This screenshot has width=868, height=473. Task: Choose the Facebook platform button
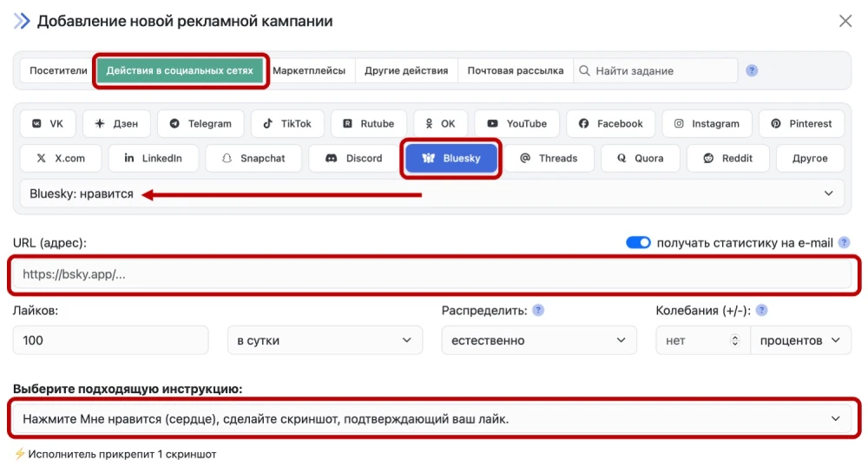coord(610,123)
